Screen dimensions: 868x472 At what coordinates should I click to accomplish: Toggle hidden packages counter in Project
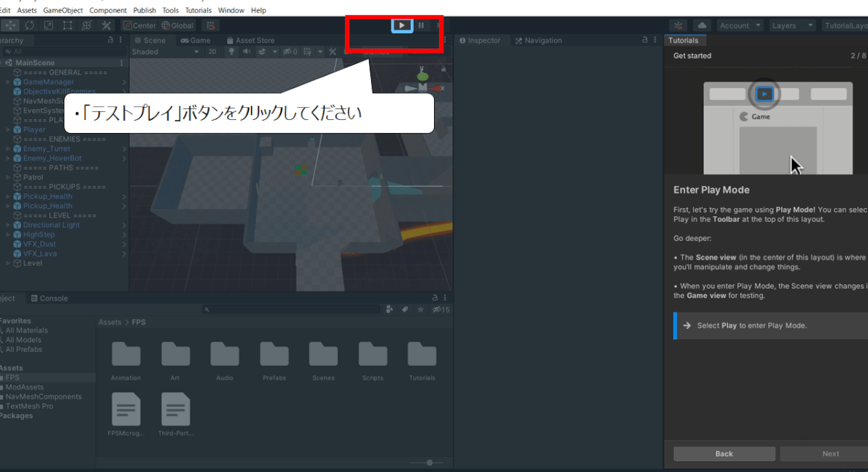pos(441,309)
